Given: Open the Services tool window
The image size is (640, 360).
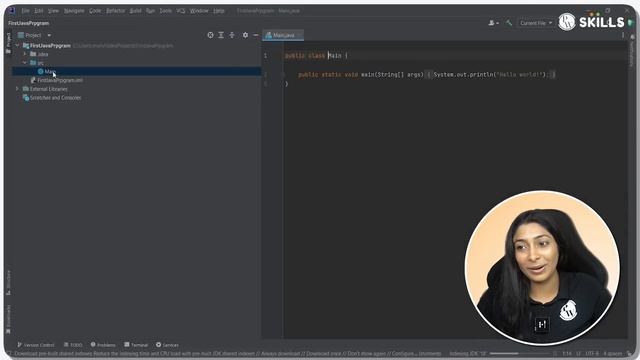Looking at the screenshot, I should 167,345.
